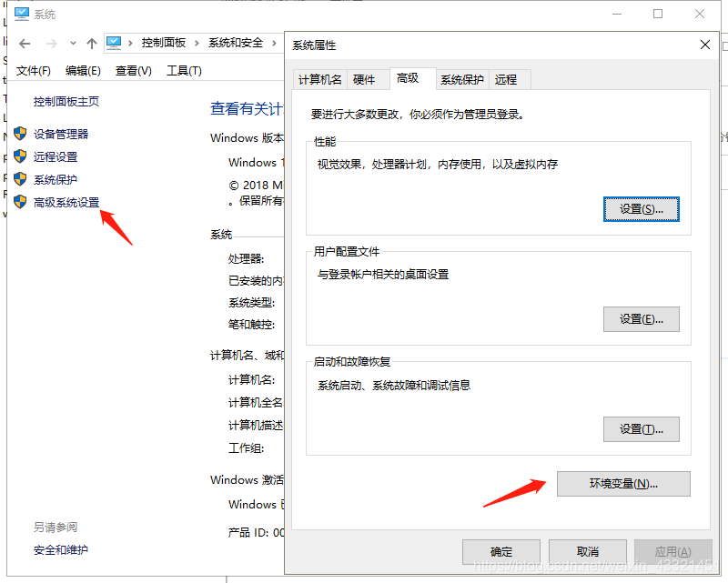Open performance settings via 设置(S)

640,208
